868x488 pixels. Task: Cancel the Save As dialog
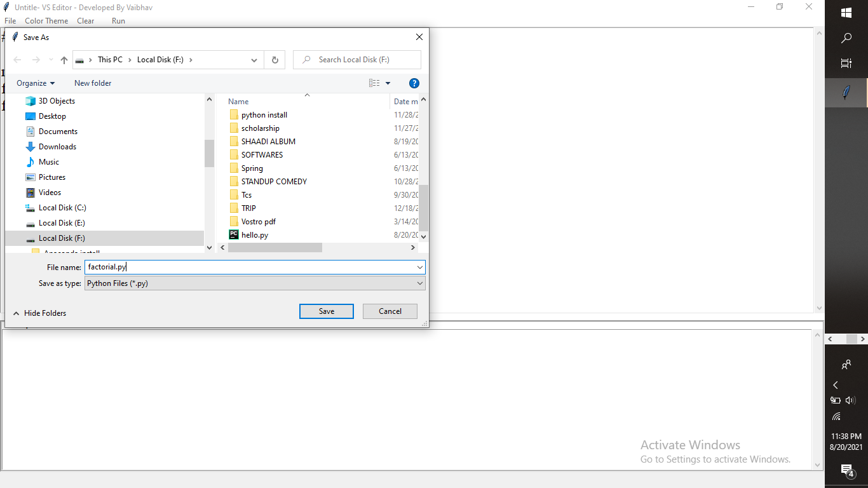click(390, 311)
